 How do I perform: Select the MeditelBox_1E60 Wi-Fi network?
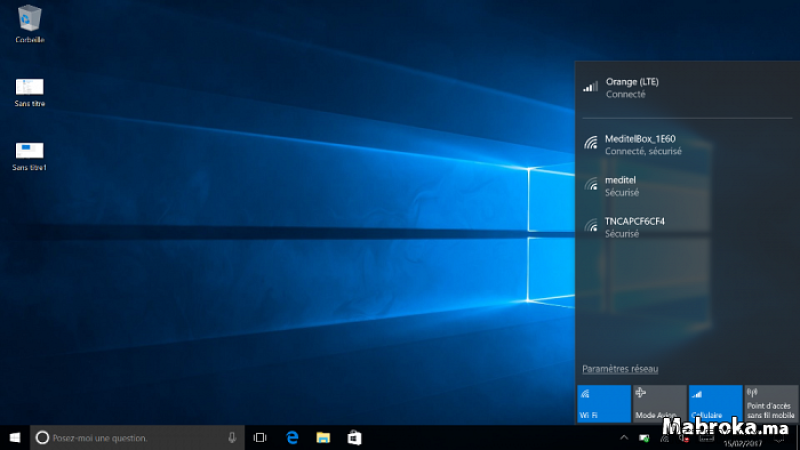[x=687, y=144]
